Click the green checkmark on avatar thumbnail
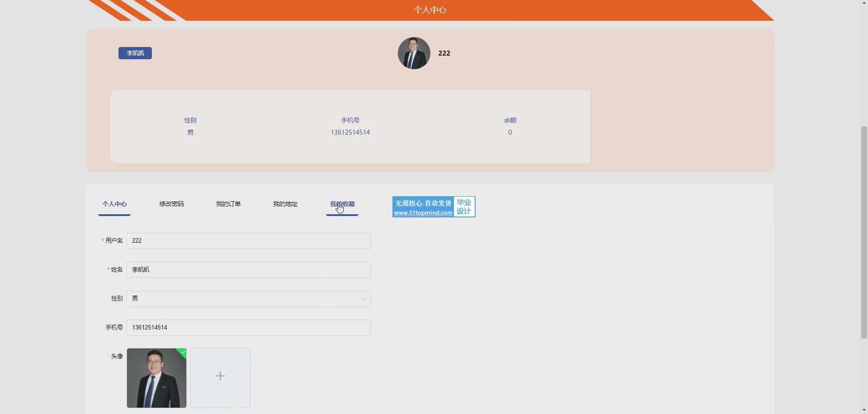 pyautogui.click(x=183, y=352)
